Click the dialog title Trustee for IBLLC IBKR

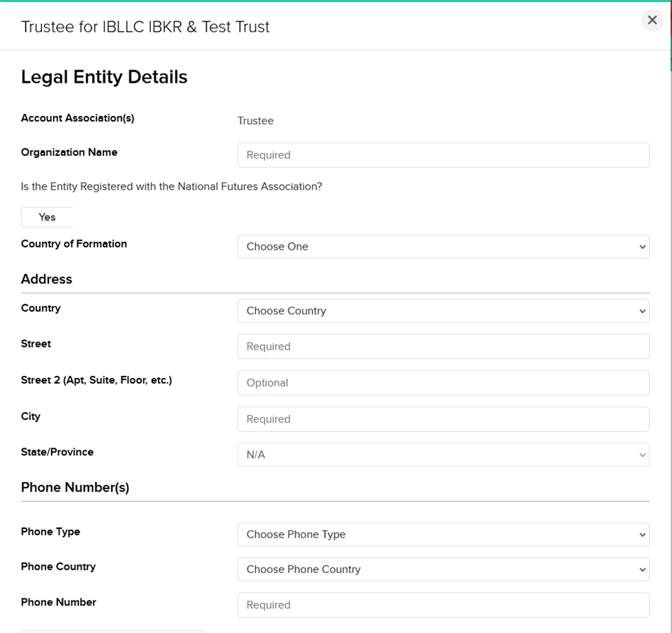point(145,27)
